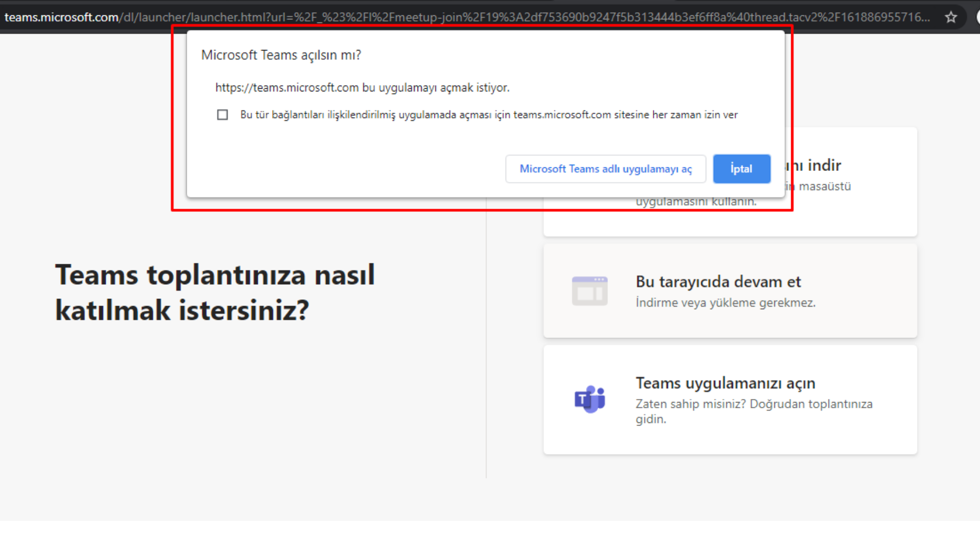Click the Teams logo icon
Image resolution: width=980 pixels, height=551 pixels.
(x=590, y=399)
